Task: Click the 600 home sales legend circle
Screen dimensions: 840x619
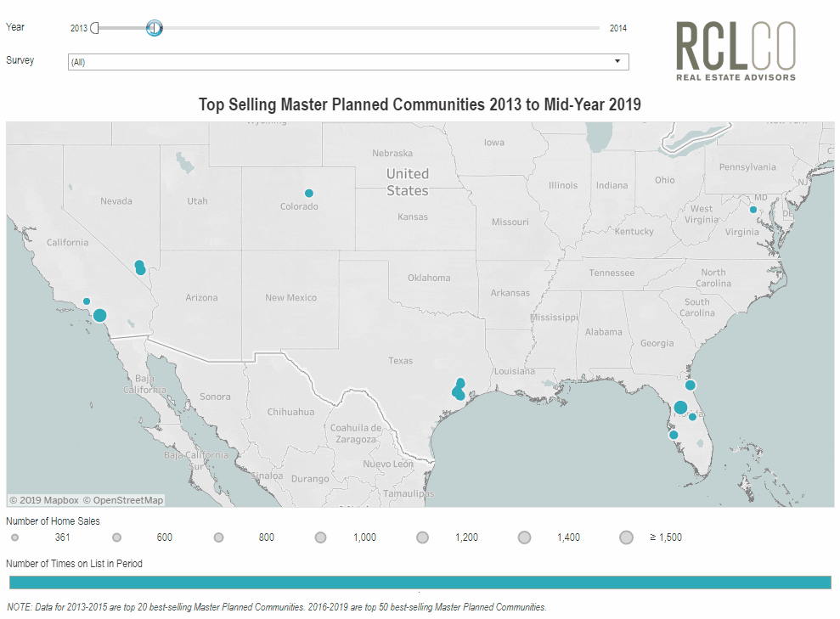Action: pos(117,537)
